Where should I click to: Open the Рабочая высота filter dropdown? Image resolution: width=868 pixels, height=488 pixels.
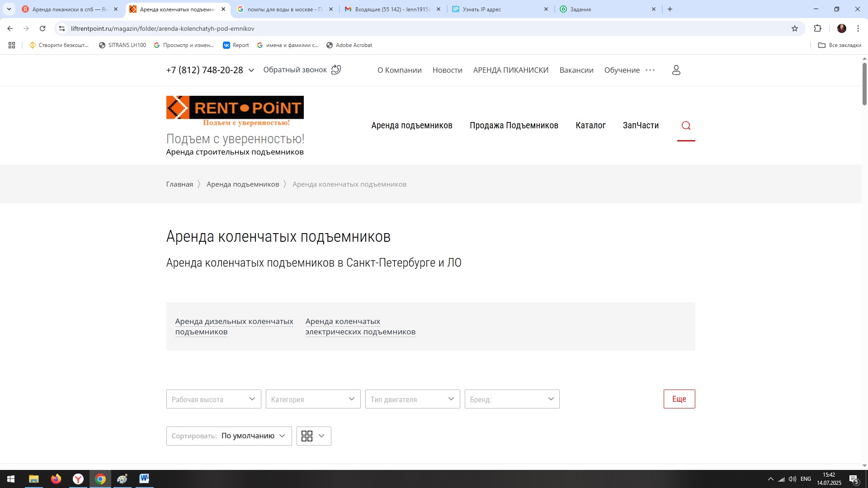tap(214, 399)
